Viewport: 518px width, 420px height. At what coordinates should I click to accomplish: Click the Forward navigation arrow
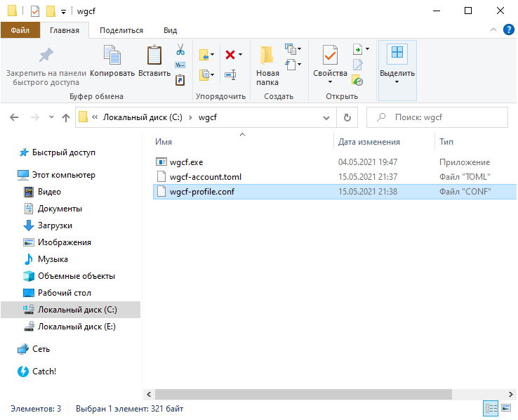pyautogui.click(x=34, y=117)
